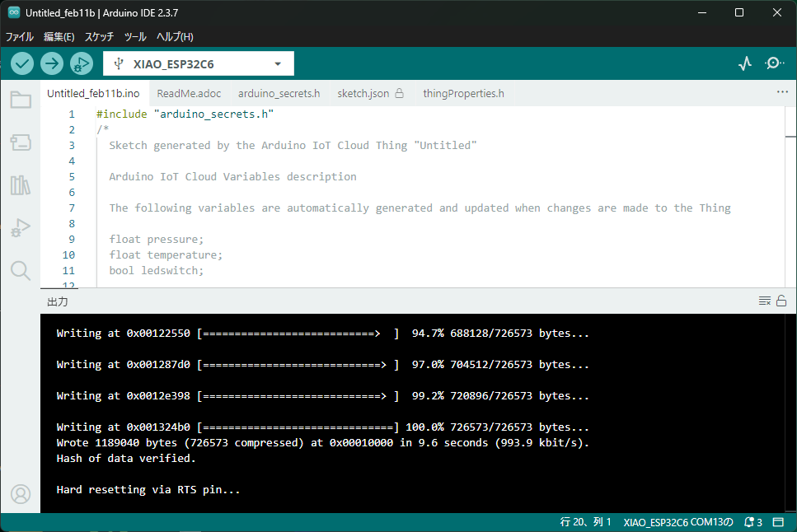Clear the output panel with list icon
Image resolution: width=797 pixels, height=532 pixels.
pos(764,301)
